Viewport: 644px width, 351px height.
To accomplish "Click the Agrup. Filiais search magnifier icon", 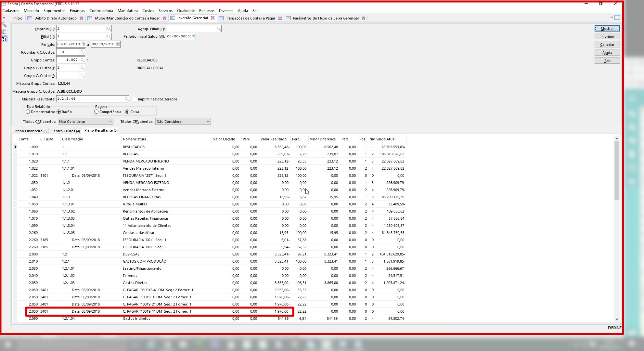I will [219, 29].
